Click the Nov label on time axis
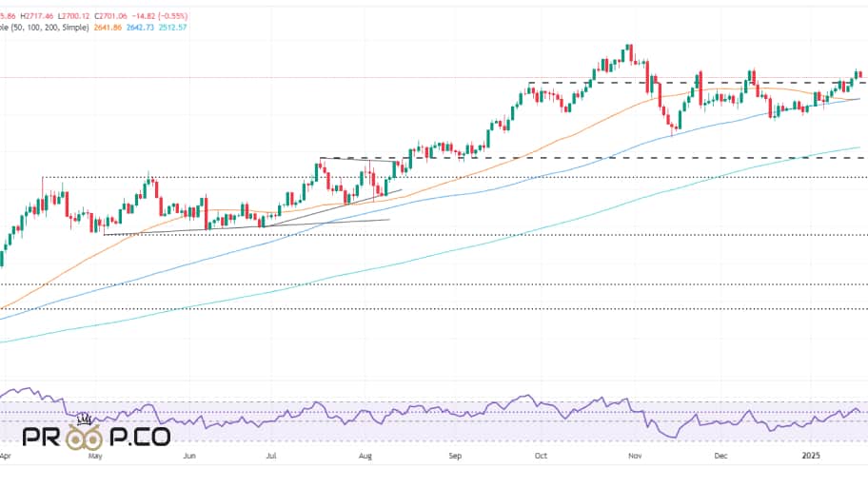 pyautogui.click(x=635, y=457)
